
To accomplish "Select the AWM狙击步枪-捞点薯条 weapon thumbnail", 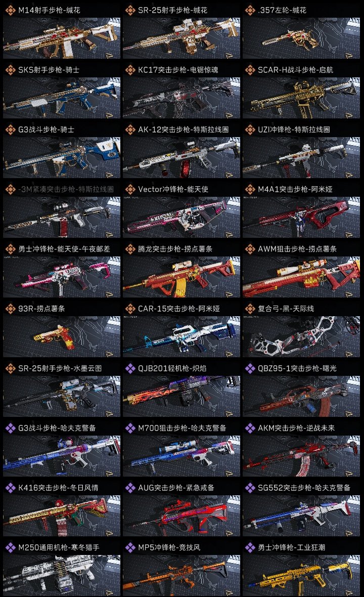I will (301, 277).
